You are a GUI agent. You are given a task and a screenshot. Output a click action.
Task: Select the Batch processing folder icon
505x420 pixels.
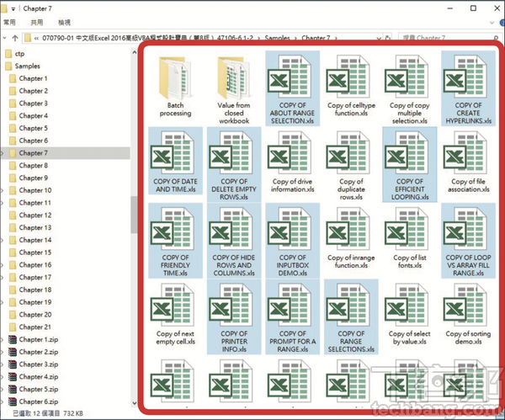[175, 78]
